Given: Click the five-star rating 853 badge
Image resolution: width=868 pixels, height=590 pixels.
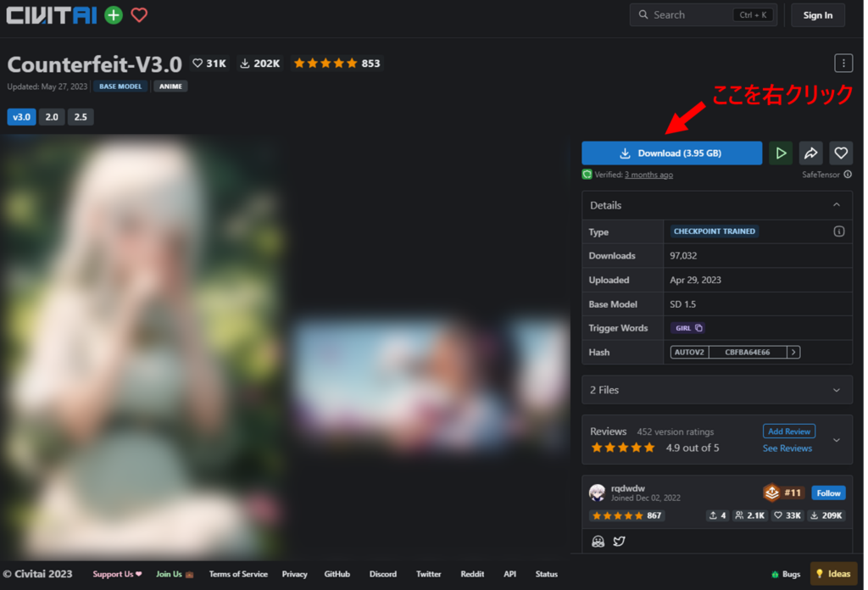Looking at the screenshot, I should point(337,64).
